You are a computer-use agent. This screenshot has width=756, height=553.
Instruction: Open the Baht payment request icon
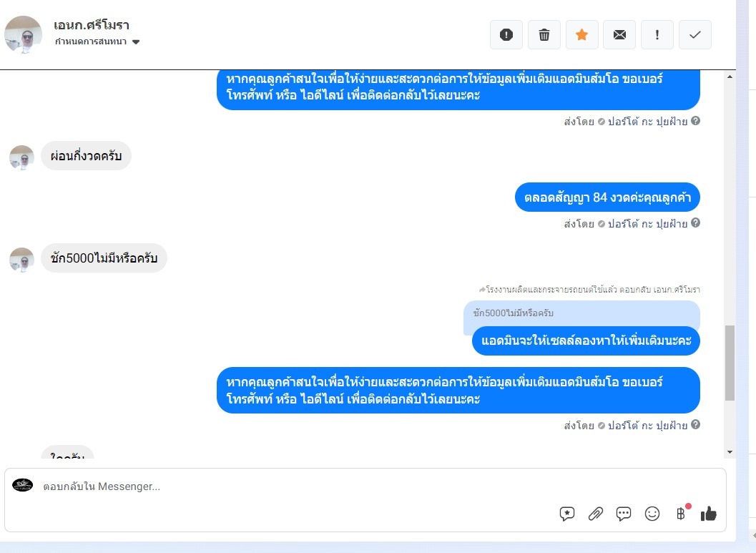(681, 514)
